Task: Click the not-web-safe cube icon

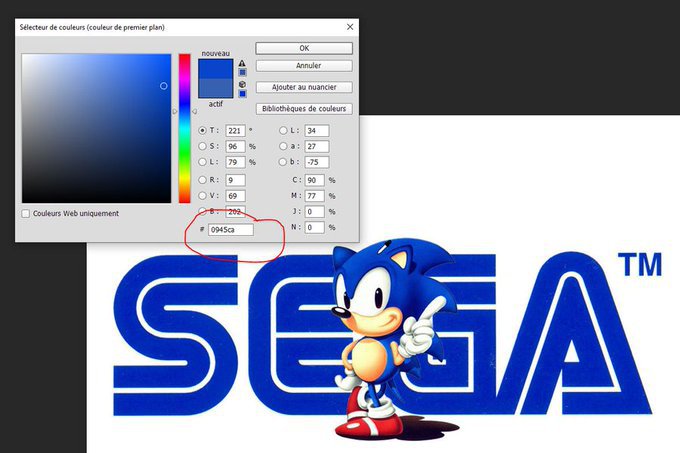Action: (242, 83)
